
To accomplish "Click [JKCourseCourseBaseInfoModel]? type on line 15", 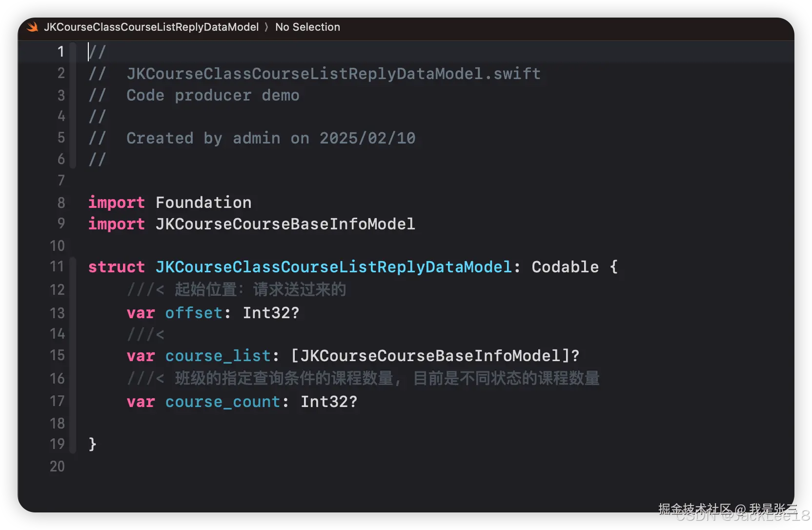I will (x=435, y=356).
